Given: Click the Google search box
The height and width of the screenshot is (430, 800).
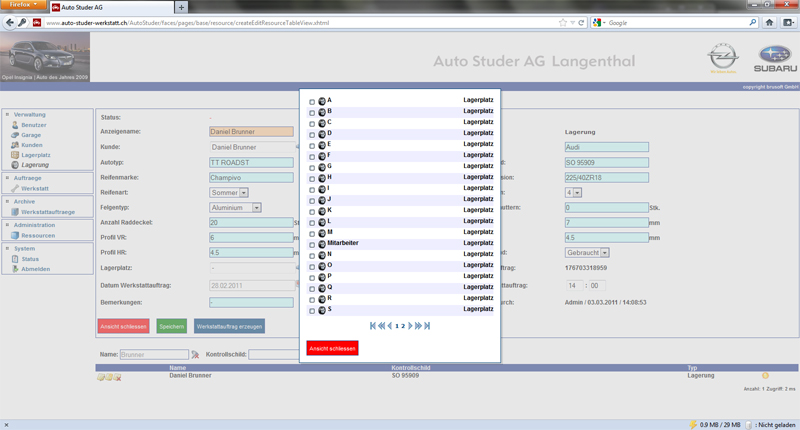Looking at the screenshot, I should tap(676, 23).
